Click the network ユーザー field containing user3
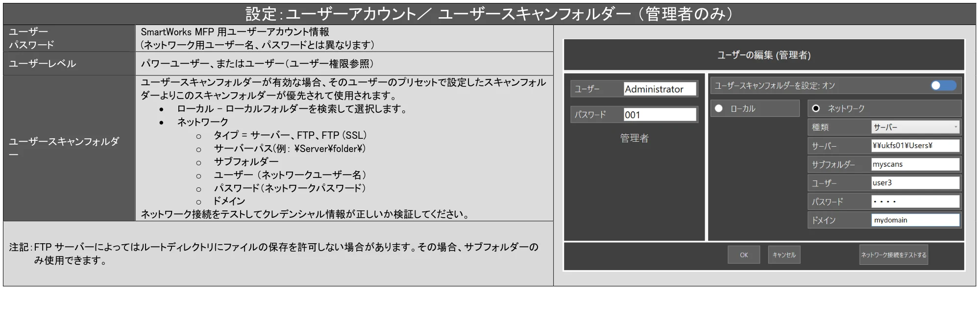Viewport: 980px width, 332px height. 915,183
